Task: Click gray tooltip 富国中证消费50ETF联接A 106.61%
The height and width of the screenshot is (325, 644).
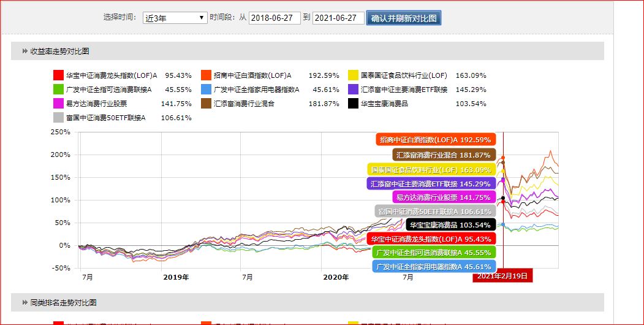Action: coord(435,212)
